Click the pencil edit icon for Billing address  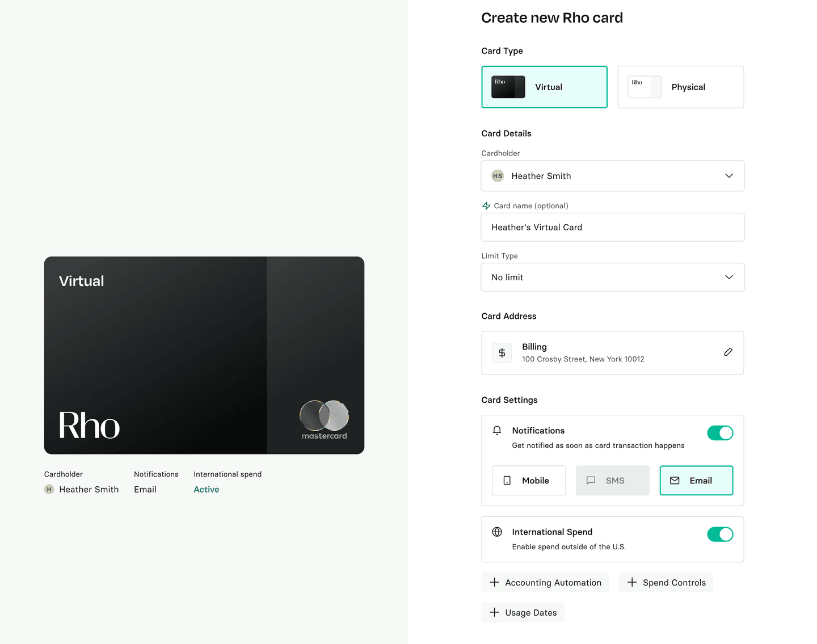point(728,352)
